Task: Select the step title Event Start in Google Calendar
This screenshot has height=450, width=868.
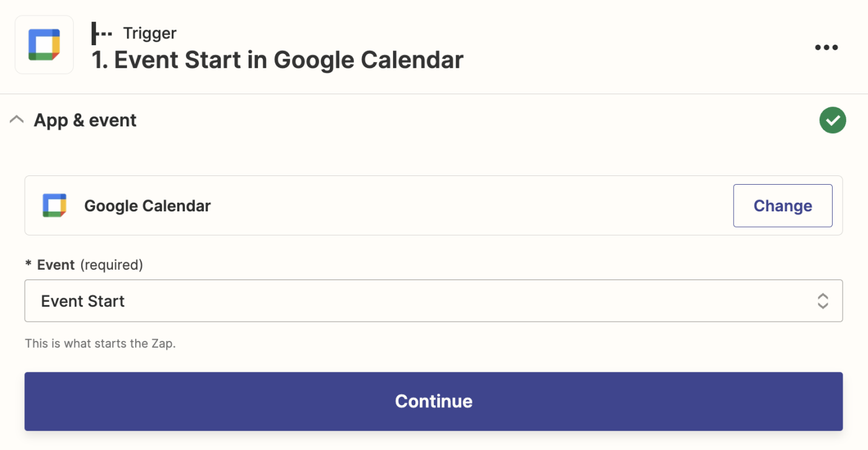Action: coord(277,60)
